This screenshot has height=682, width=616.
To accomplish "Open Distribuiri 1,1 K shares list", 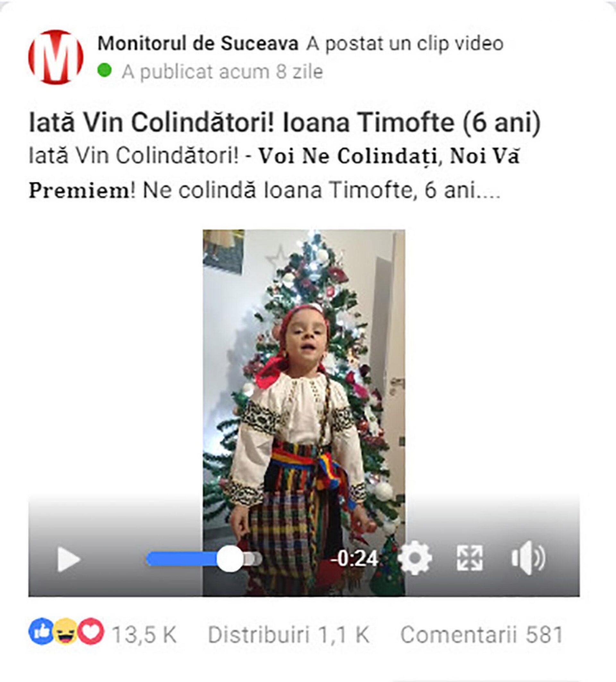I will click(288, 634).
